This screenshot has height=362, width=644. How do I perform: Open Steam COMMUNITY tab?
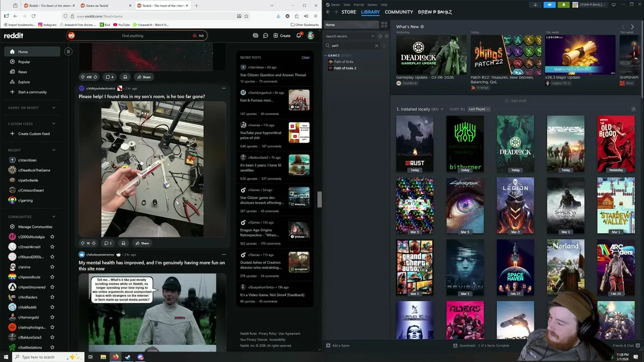(x=399, y=12)
